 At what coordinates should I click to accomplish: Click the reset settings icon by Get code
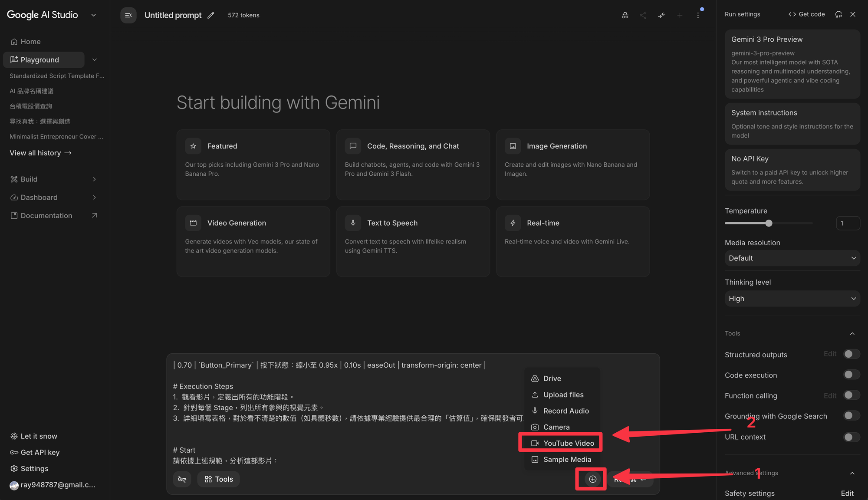pyautogui.click(x=838, y=14)
